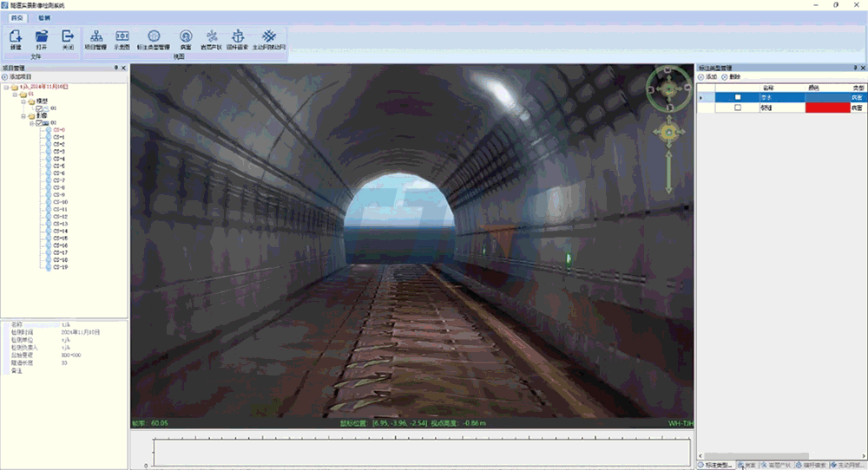Switch to the 检测 ribbon tab
This screenshot has width=868, height=470.
tap(43, 17)
